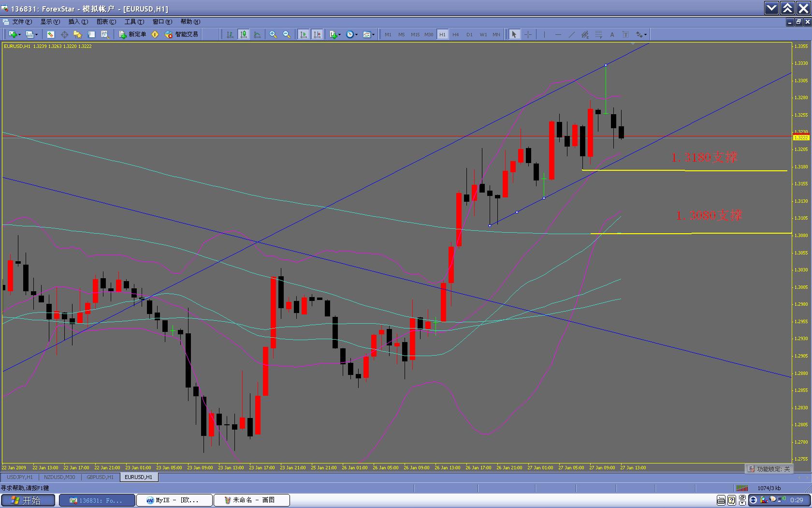The height and width of the screenshot is (508, 812).
Task: Open the 窗口 (Window) menu
Action: [162, 22]
